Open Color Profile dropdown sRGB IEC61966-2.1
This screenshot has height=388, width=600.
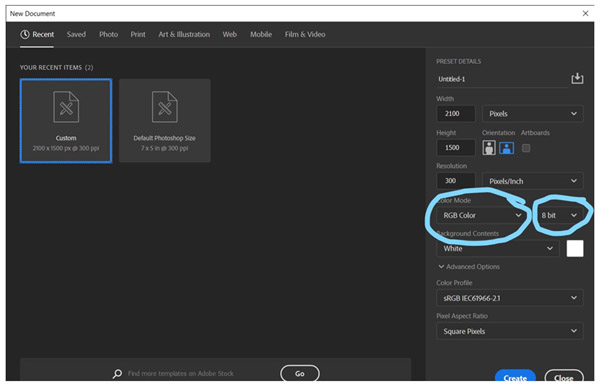[x=510, y=298]
